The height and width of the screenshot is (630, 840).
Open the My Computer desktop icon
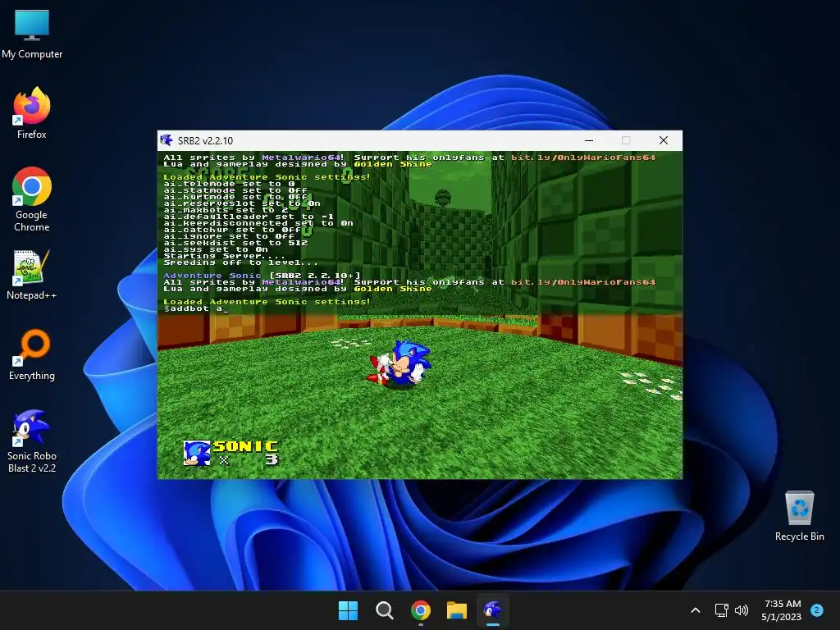[32, 34]
